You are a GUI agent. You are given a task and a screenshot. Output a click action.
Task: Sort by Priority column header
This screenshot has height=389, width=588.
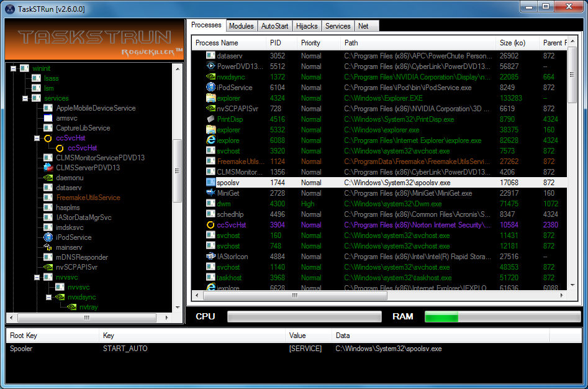click(x=319, y=43)
